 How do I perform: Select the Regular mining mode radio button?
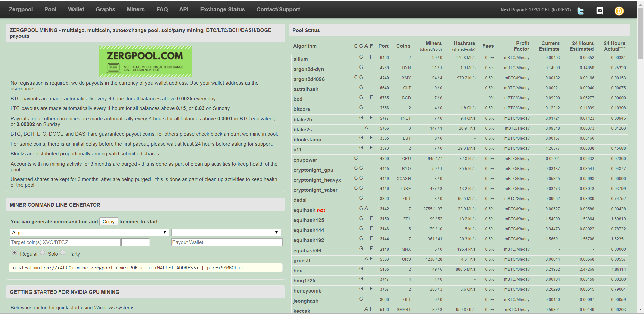(x=15, y=253)
